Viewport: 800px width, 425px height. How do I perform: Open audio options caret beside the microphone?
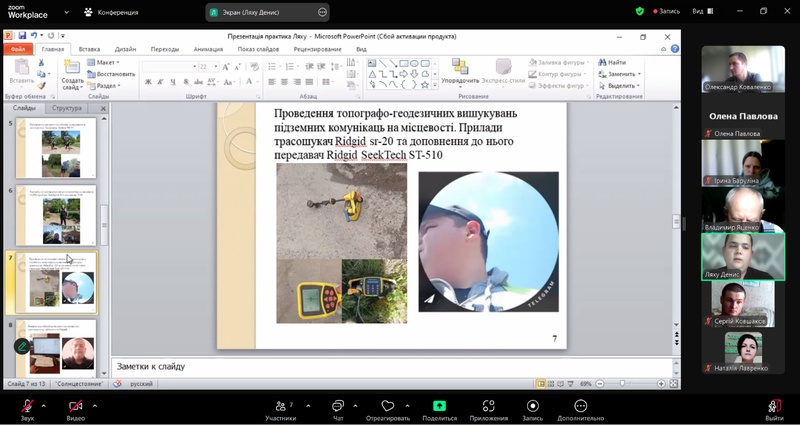pos(43,406)
